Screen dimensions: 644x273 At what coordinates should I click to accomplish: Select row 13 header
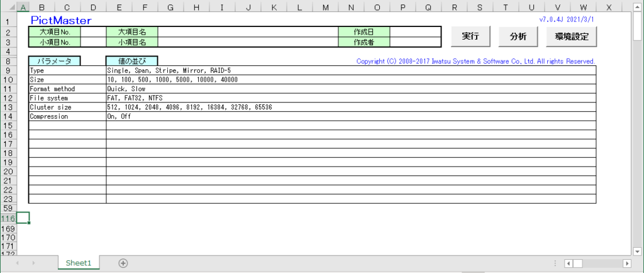coord(7,108)
